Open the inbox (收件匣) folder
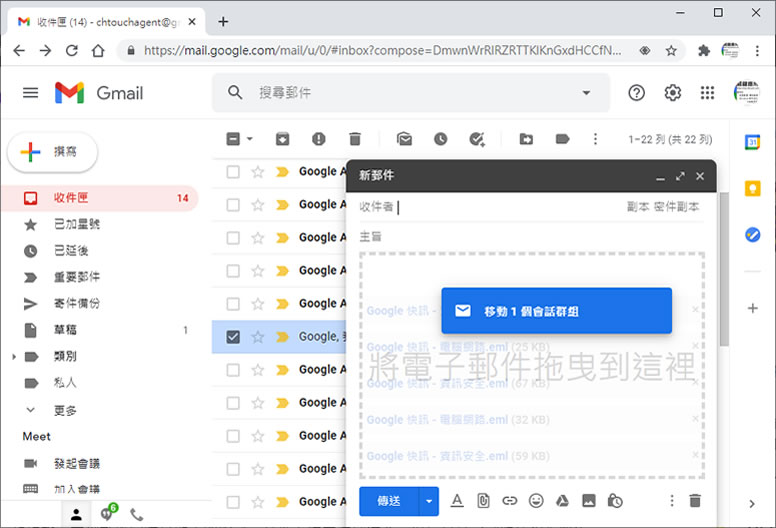This screenshot has height=528, width=776. [x=100, y=198]
